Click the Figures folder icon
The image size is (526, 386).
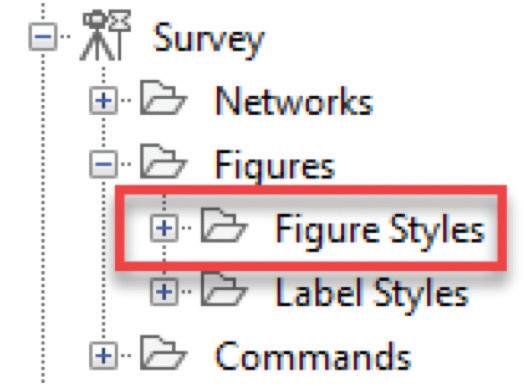(163, 161)
